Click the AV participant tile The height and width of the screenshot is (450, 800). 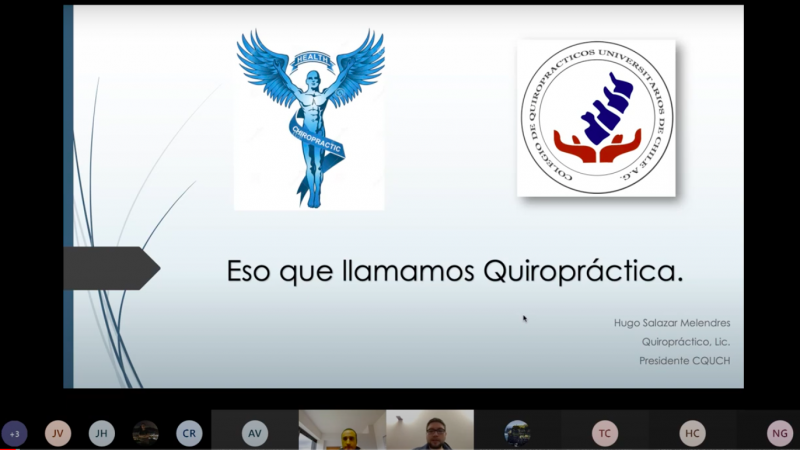[x=255, y=433]
